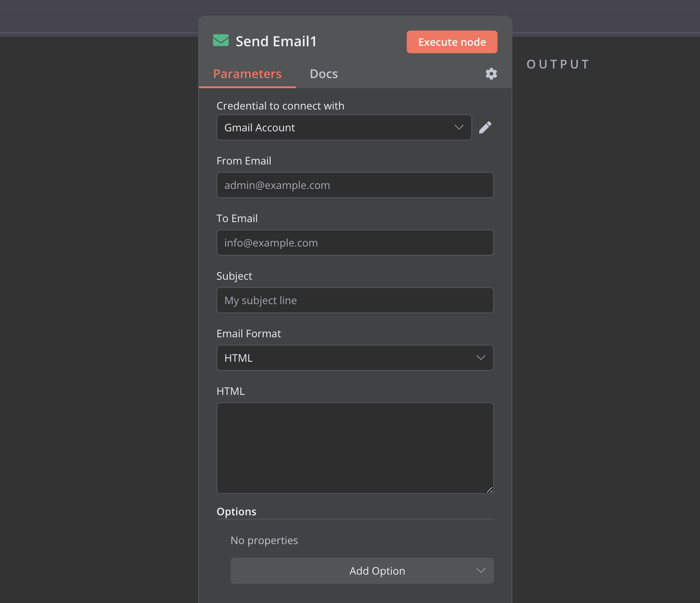This screenshot has height=603, width=700.
Task: Click the envelope icon beside Send Email1
Action: [221, 41]
